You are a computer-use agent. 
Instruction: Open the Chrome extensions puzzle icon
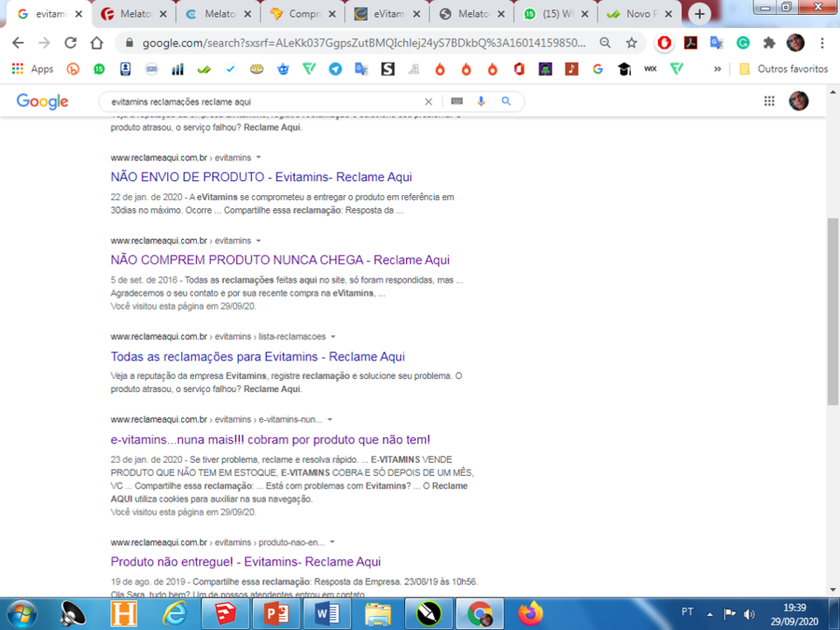pyautogui.click(x=768, y=44)
